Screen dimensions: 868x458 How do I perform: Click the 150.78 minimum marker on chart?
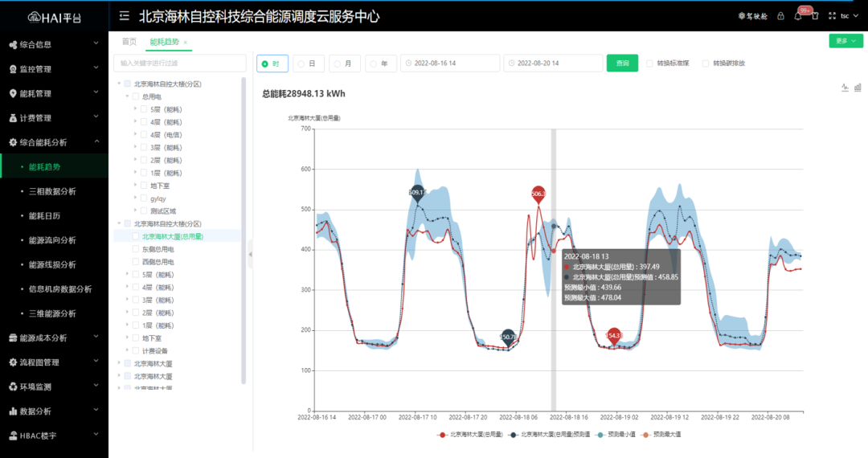point(508,337)
